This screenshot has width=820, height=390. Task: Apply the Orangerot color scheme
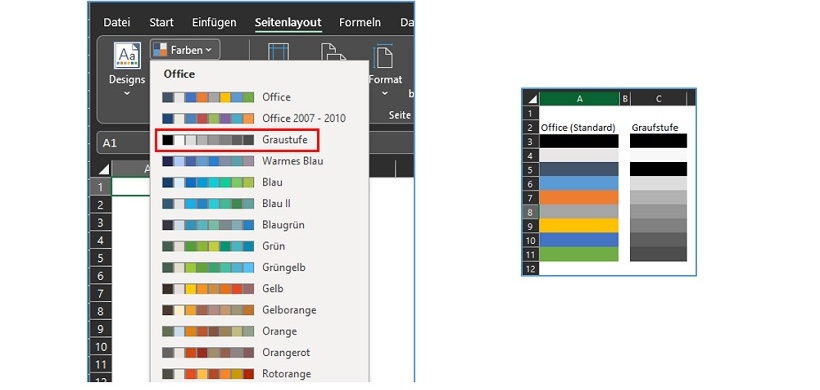pyautogui.click(x=260, y=352)
